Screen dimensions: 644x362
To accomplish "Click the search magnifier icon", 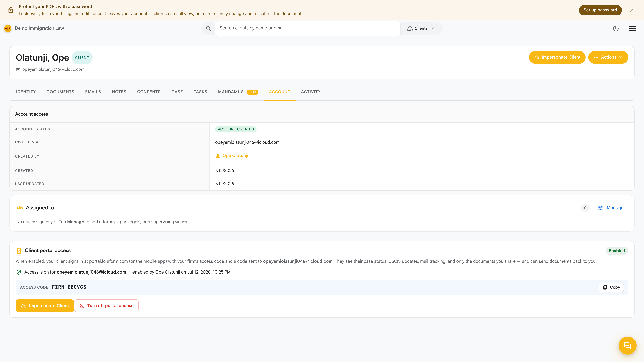I will pyautogui.click(x=208, y=28).
